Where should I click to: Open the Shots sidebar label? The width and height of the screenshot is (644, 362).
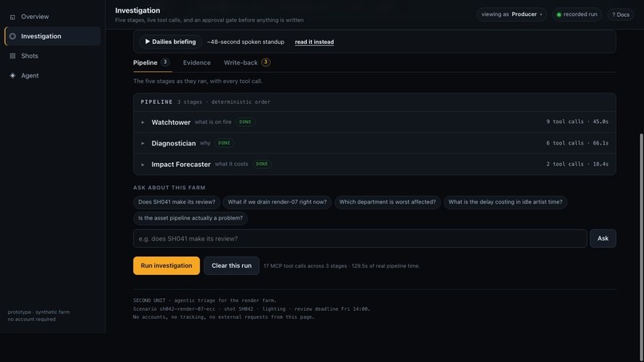[30, 56]
